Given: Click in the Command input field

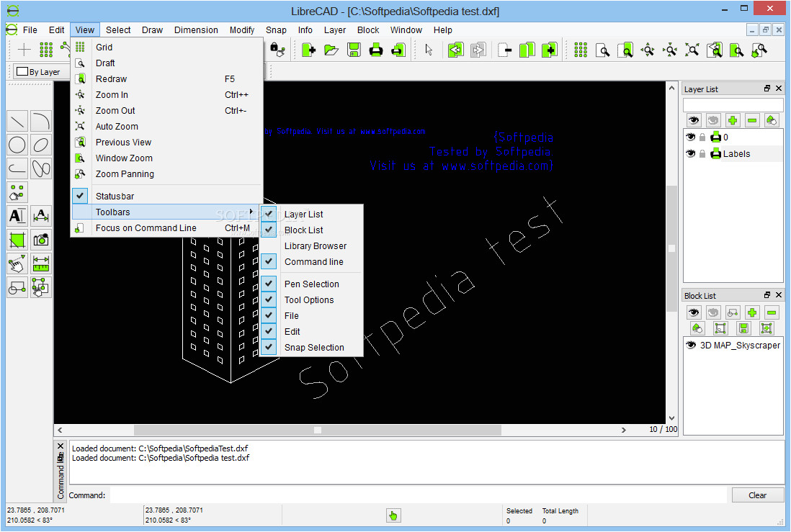Looking at the screenshot, I should (x=419, y=495).
